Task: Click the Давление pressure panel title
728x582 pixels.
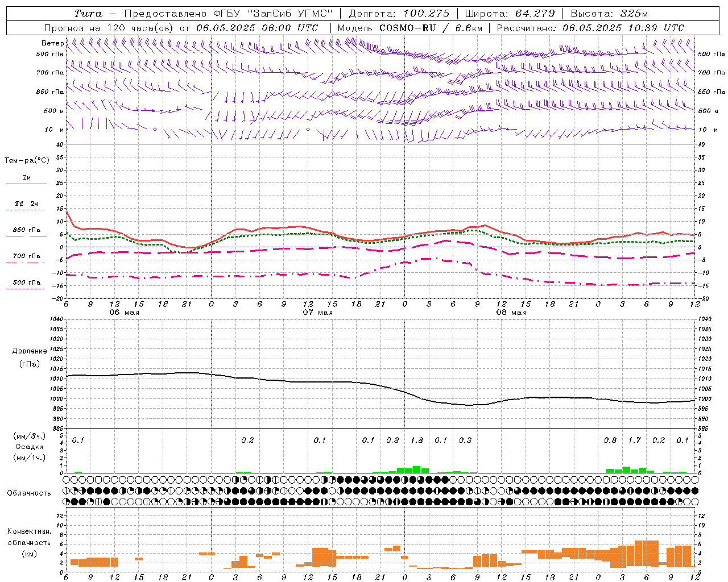Action: [x=30, y=351]
